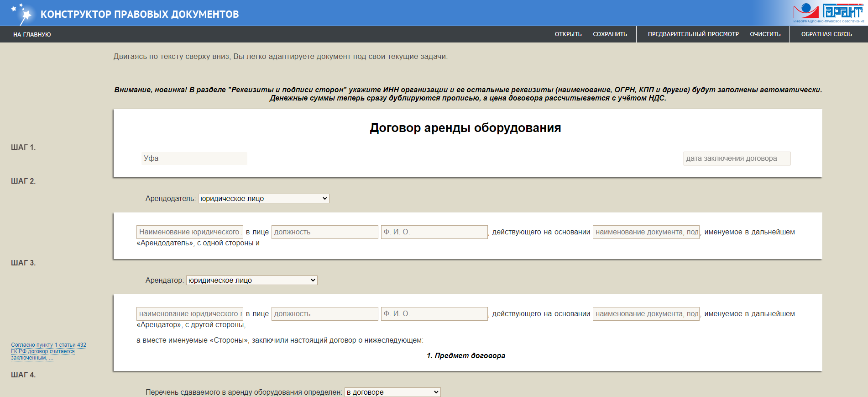The width and height of the screenshot is (868, 397).
Task: Click СОХРАНИТЬ in the top menu
Action: coord(610,34)
